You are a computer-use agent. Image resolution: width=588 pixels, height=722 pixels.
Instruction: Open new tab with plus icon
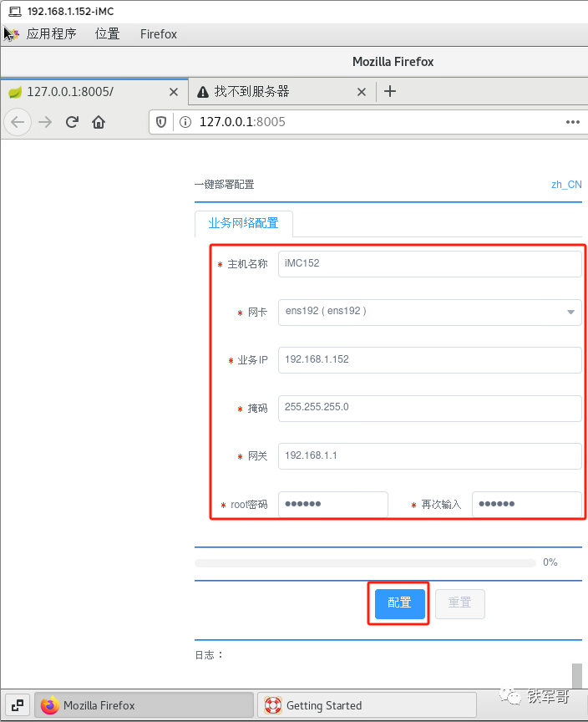click(390, 92)
